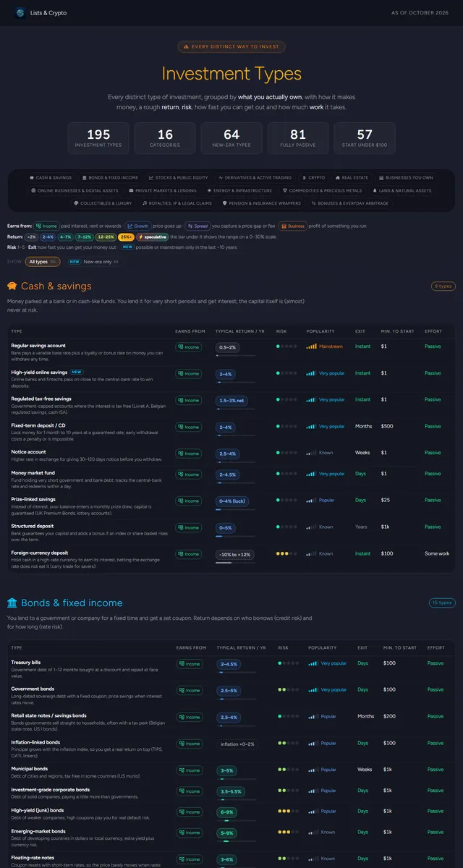The height and width of the screenshot is (868, 463).
Task: Jump to Crypto category chip
Action: pos(315,177)
